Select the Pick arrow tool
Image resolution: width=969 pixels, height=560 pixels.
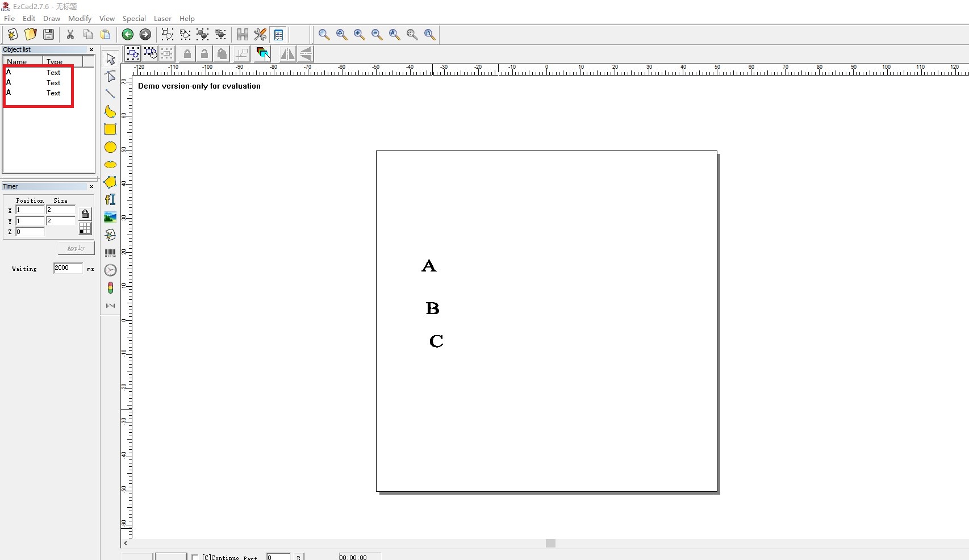point(110,59)
